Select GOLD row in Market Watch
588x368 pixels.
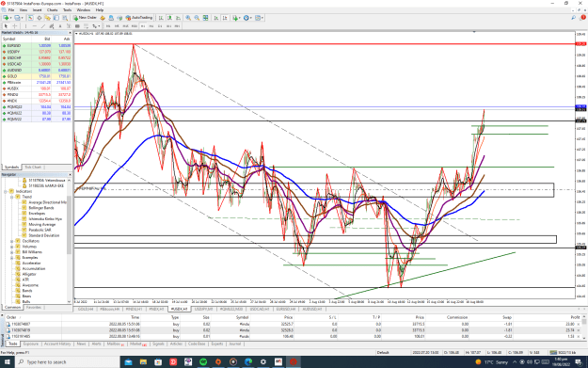pos(36,76)
